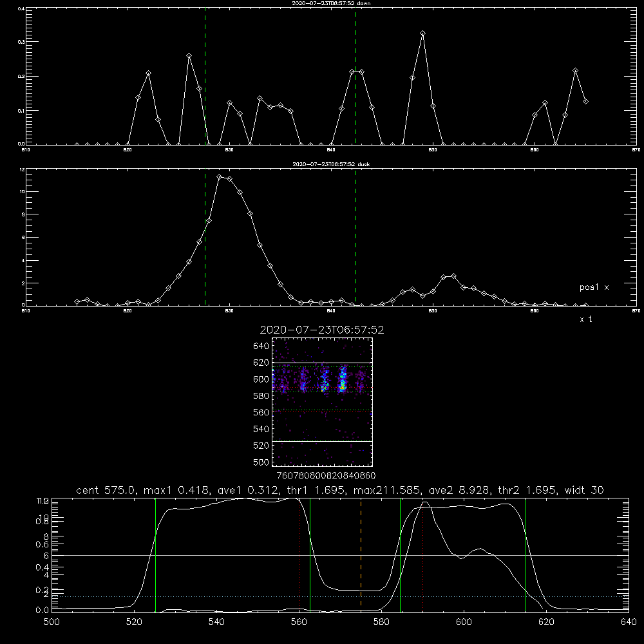Click the '2020-07-23T06:57:52 dusk' plot title
The width and height of the screenshot is (644, 644).
pos(331,164)
